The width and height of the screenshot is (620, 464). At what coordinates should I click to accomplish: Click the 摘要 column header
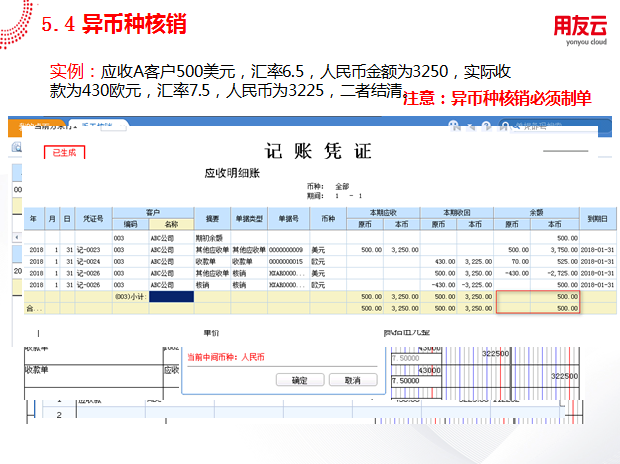click(212, 218)
